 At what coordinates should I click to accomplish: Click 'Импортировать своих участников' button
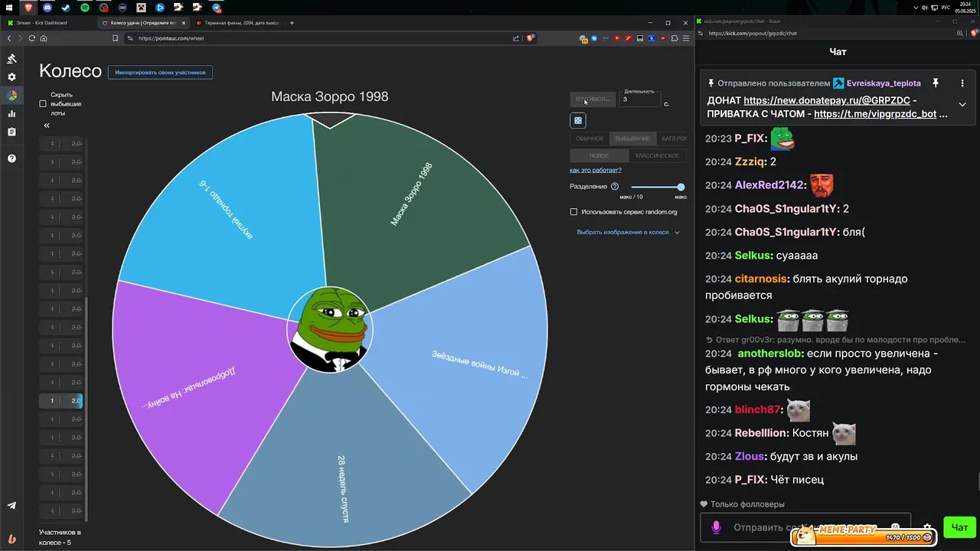160,73
